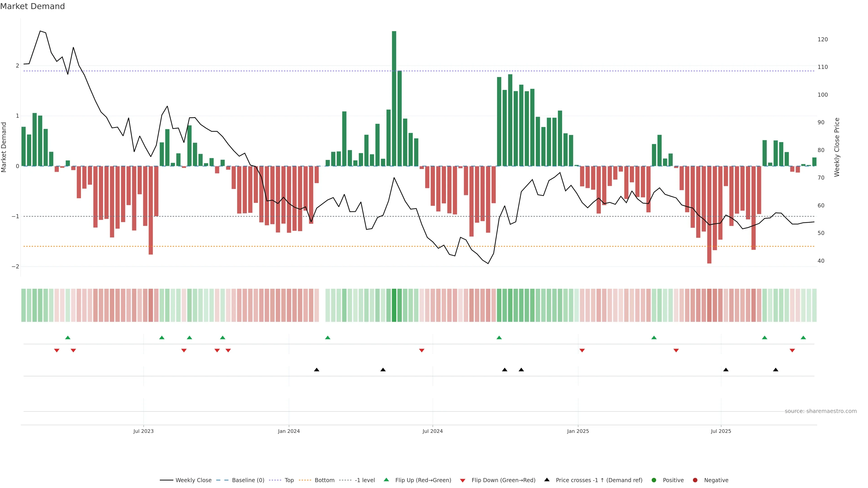
Task: Toggle the -1 level legend entry
Action: pos(365,480)
